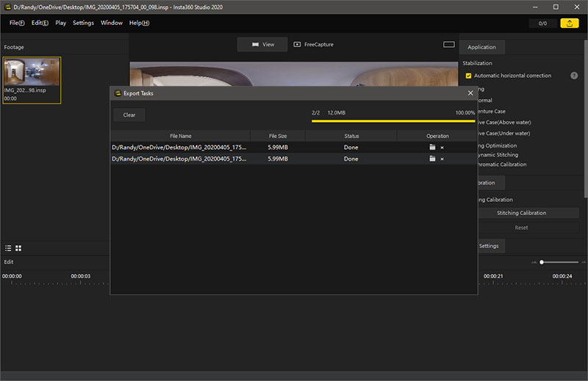Click the File Name column header
588x381 pixels.
pos(180,136)
